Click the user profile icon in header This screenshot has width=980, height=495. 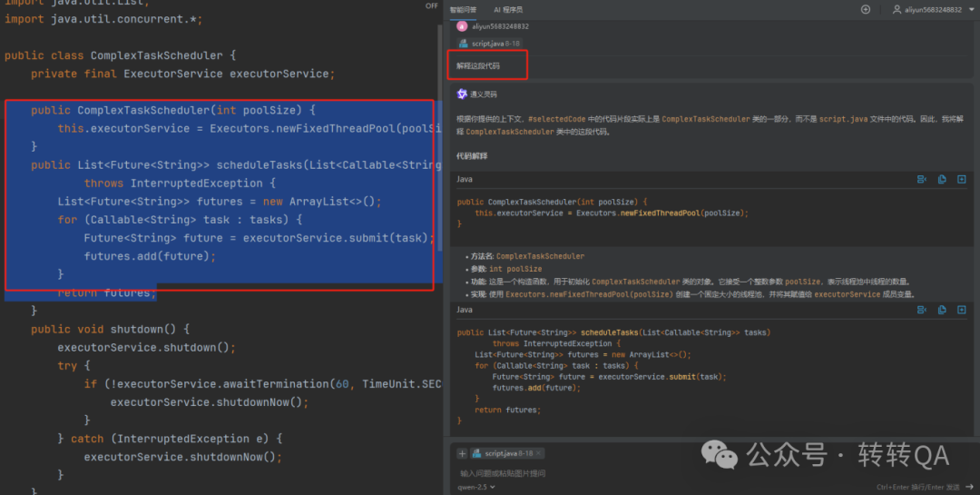click(x=897, y=9)
